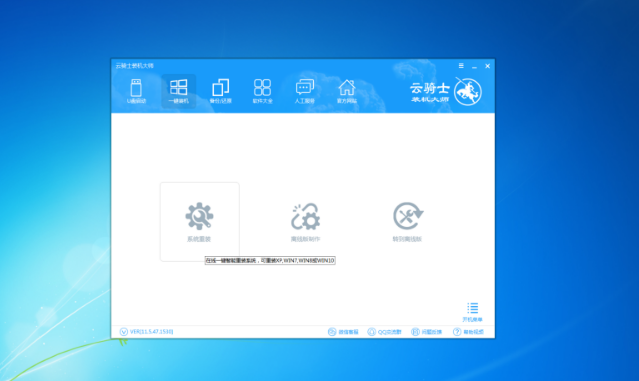Image resolution: width=639 pixels, height=381 pixels.
Task: Close the 云骑士装机大师 window
Action: [487, 66]
